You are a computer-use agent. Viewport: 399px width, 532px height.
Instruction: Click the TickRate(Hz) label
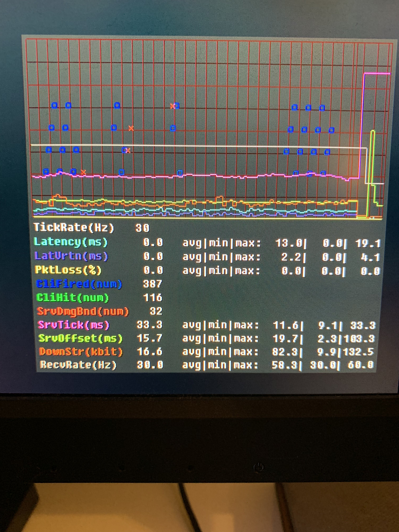click(x=74, y=227)
